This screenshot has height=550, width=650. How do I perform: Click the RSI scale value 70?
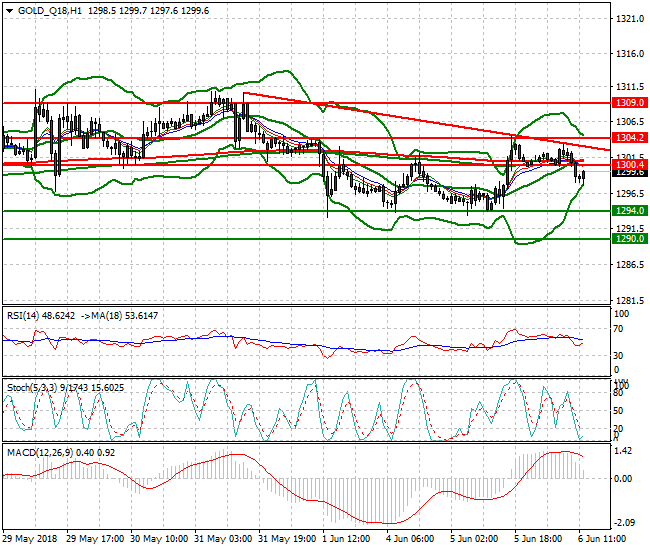618,329
